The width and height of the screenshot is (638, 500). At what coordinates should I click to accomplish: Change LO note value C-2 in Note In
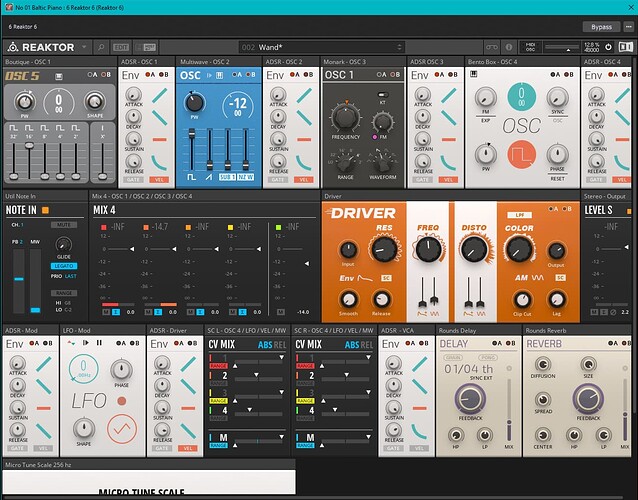[68, 310]
